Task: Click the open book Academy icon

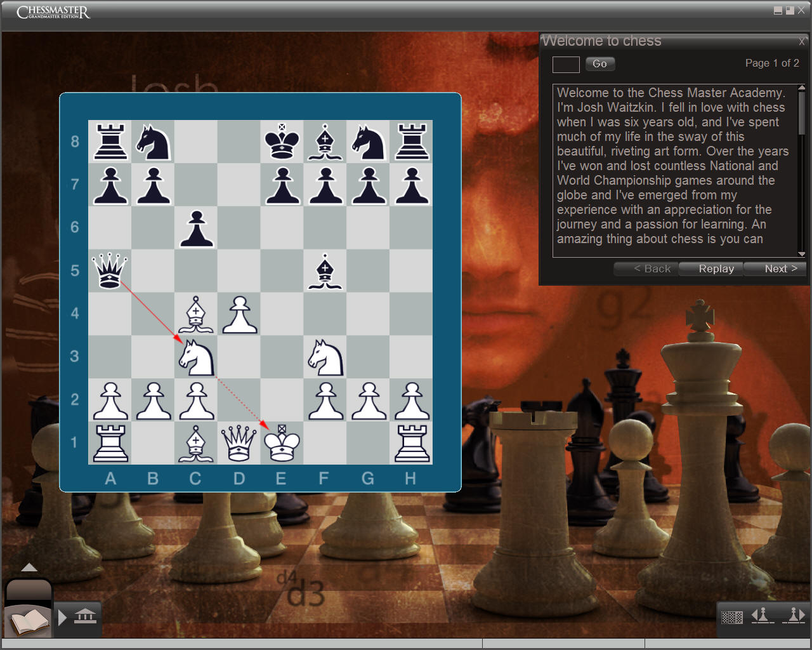Action: (x=29, y=620)
